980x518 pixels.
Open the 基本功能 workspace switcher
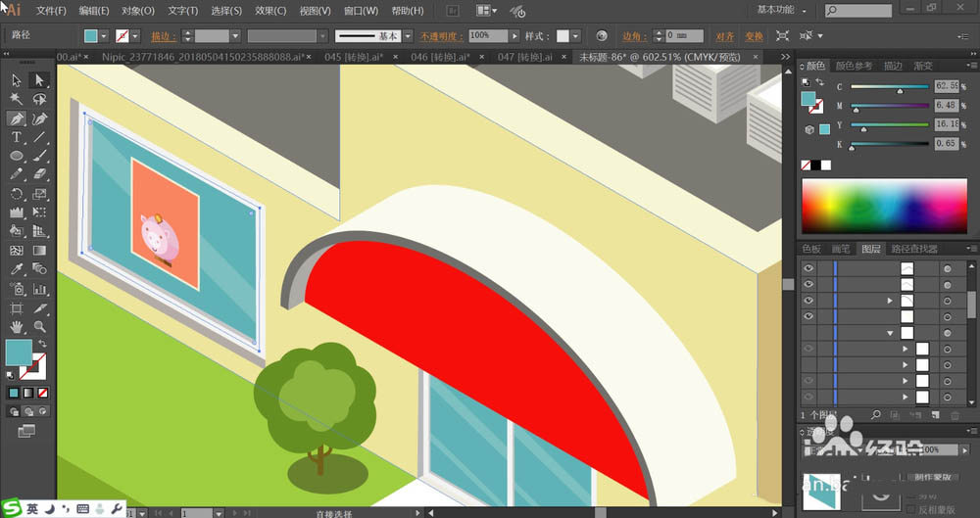click(x=781, y=10)
